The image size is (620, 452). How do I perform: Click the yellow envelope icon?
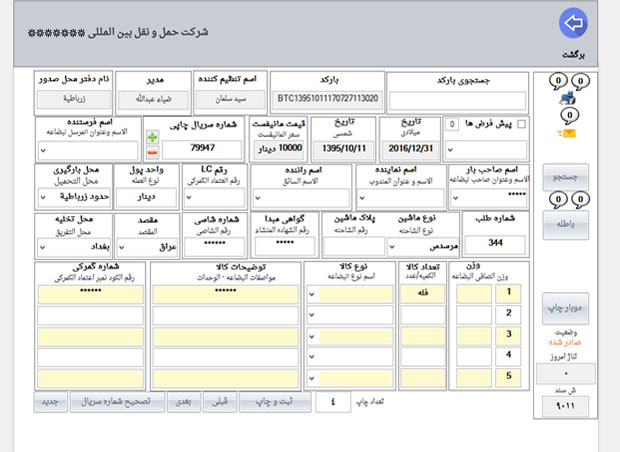(568, 134)
